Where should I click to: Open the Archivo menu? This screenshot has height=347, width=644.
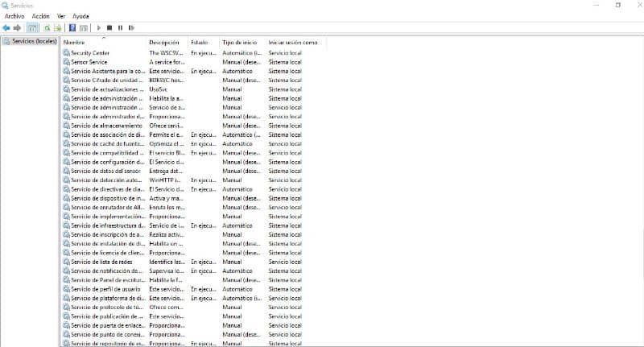point(14,16)
